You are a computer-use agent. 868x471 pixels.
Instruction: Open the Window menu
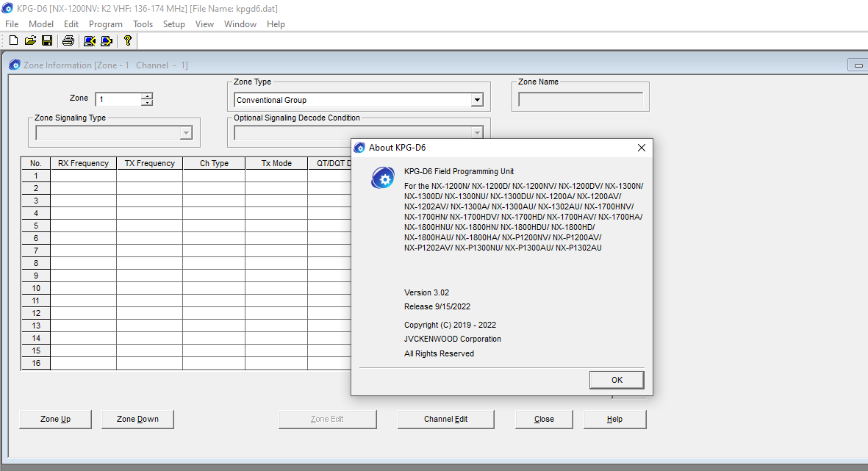[x=240, y=24]
